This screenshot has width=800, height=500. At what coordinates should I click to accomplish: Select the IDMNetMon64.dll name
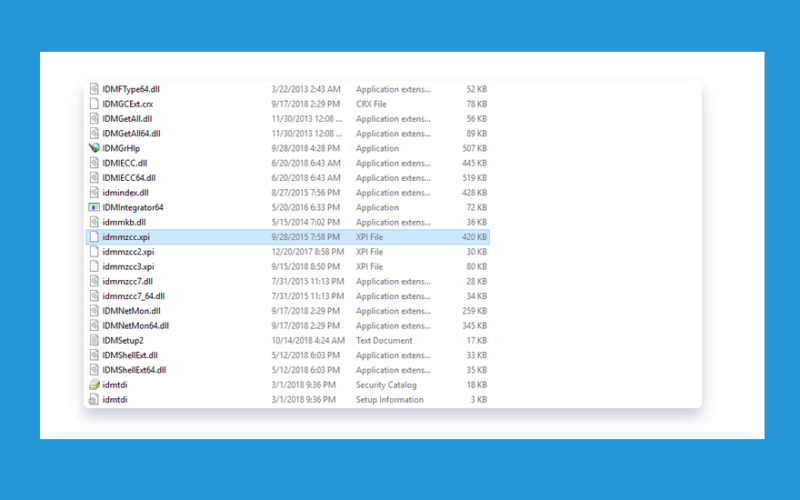click(135, 326)
